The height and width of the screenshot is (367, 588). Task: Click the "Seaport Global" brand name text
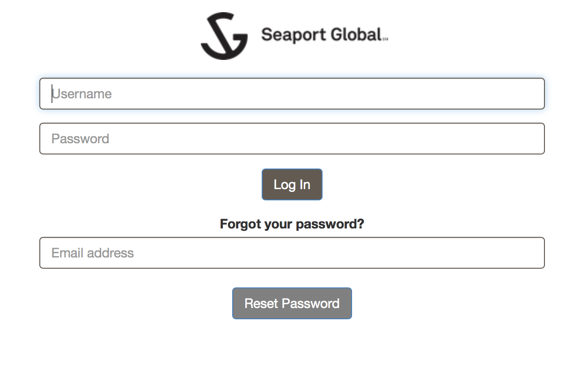pyautogui.click(x=322, y=35)
